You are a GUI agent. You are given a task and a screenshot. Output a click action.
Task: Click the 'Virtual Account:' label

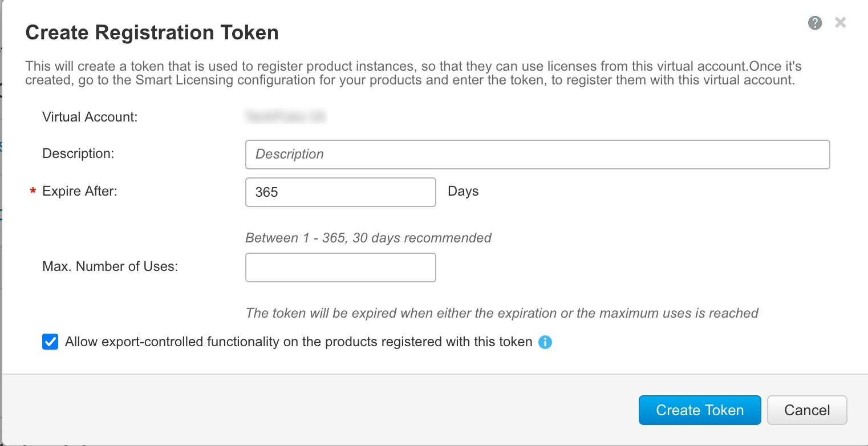coord(90,117)
